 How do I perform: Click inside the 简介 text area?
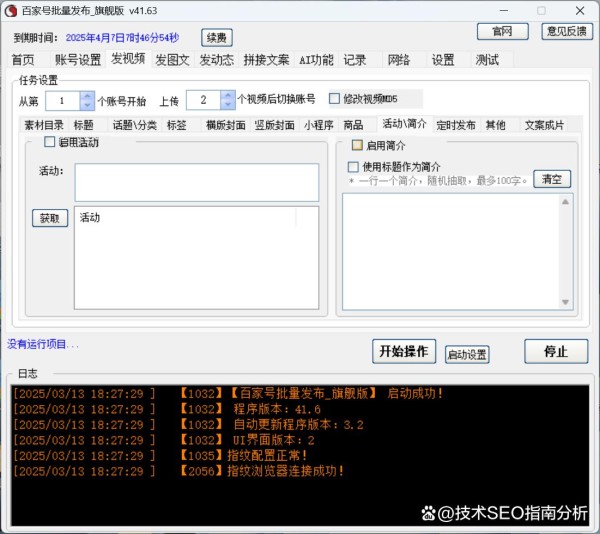point(451,252)
